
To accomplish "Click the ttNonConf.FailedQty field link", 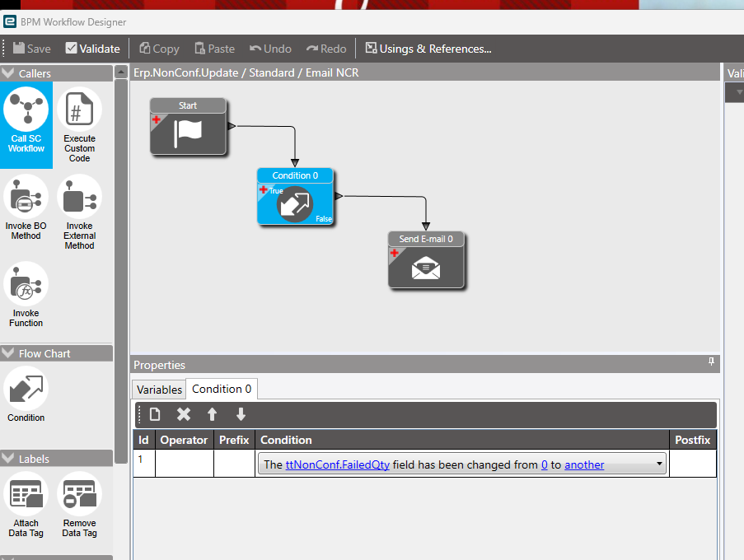I will point(337,464).
